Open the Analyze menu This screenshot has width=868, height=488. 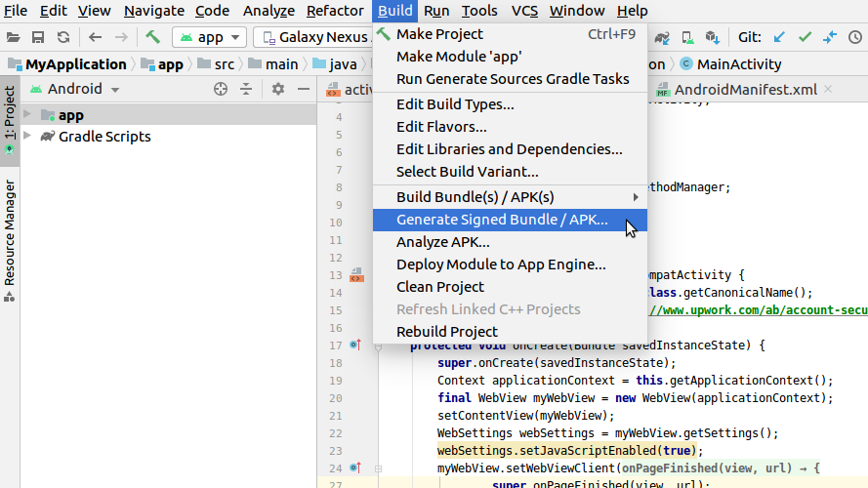[x=269, y=11]
